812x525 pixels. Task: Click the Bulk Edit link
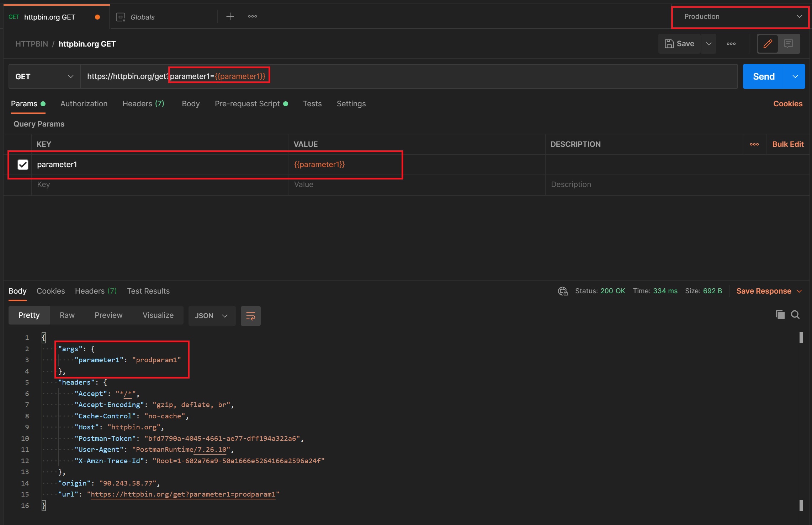(x=787, y=144)
